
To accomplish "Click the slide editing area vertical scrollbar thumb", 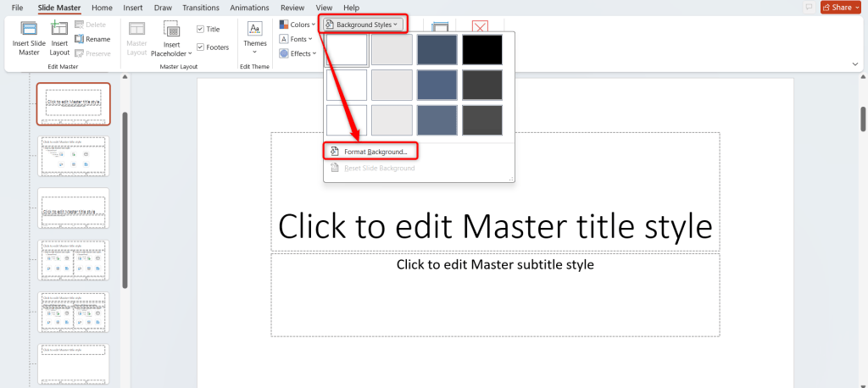I will pos(863,119).
